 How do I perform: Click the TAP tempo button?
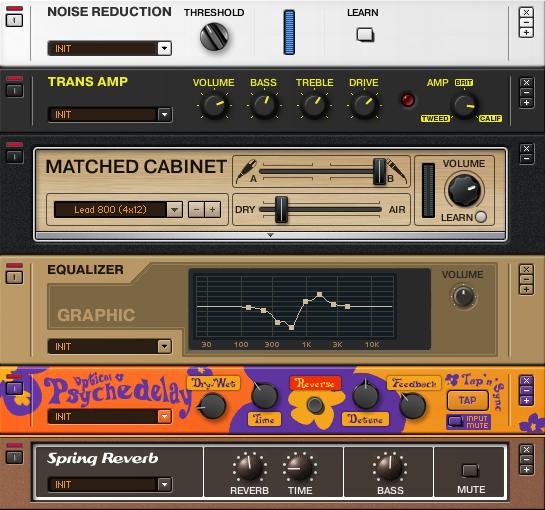click(467, 400)
